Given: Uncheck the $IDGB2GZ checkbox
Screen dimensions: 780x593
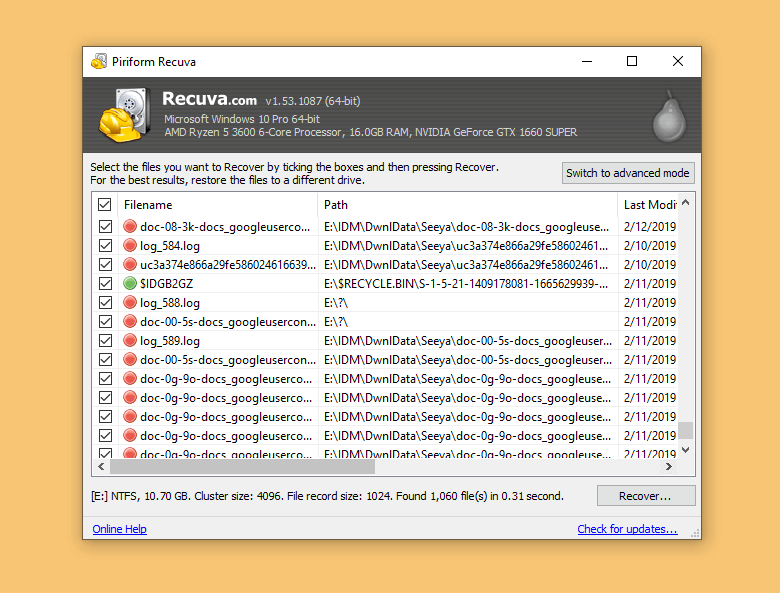Looking at the screenshot, I should pyautogui.click(x=105, y=283).
